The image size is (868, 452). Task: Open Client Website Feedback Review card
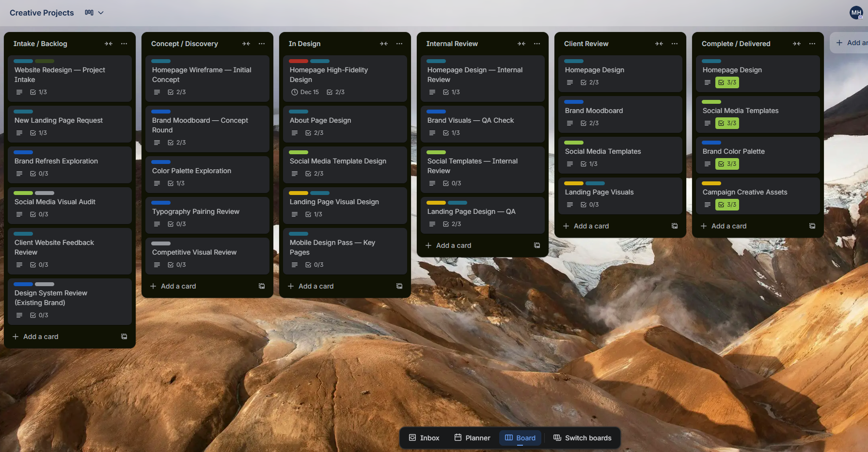[x=70, y=251]
